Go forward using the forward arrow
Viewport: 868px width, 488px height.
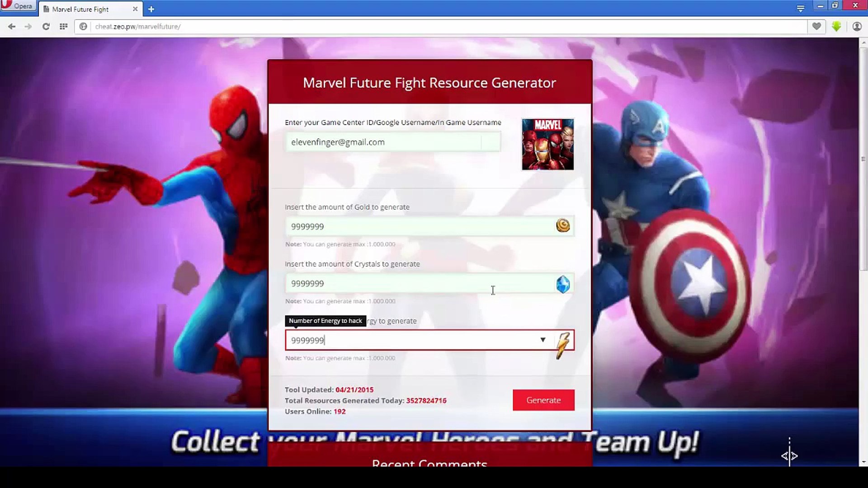pyautogui.click(x=28, y=27)
